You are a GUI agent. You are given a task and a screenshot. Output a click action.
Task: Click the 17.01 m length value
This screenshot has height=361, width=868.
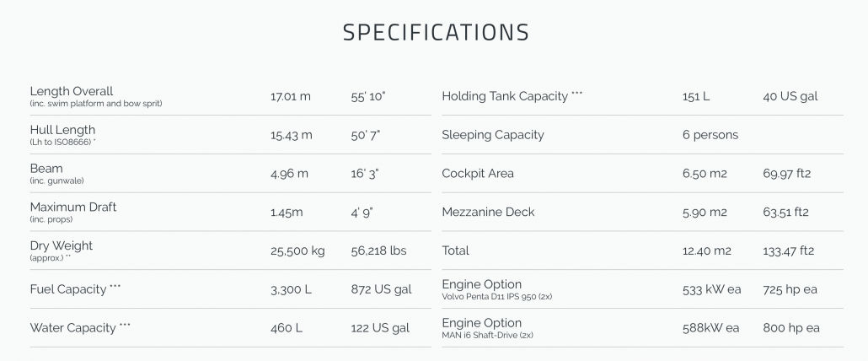291,96
